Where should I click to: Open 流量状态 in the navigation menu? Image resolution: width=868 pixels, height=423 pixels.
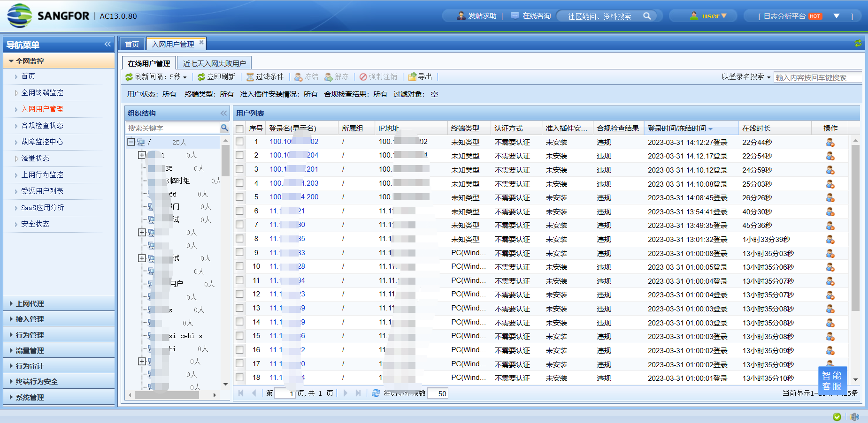(35, 159)
